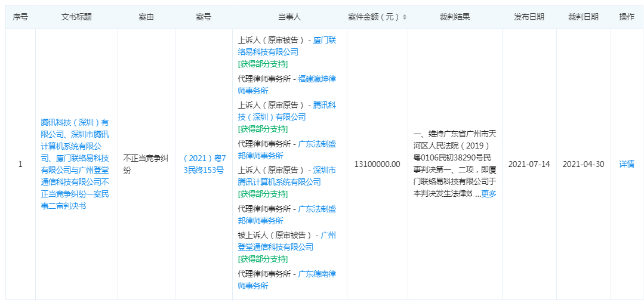Open 广东穗南律师事务所 law firm link
Screen dimensions: 644x306
click(286, 280)
